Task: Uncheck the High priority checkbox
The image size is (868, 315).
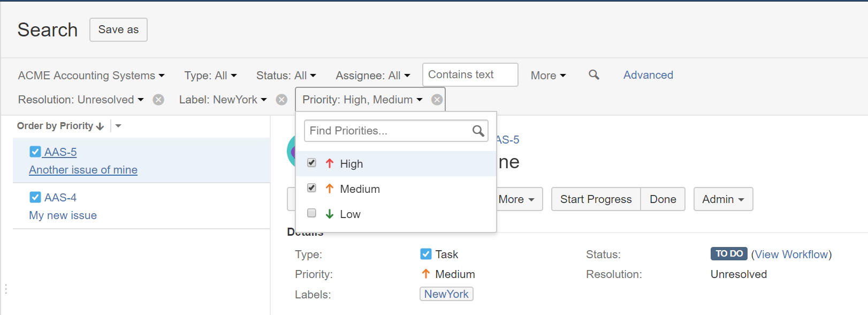Action: click(312, 163)
